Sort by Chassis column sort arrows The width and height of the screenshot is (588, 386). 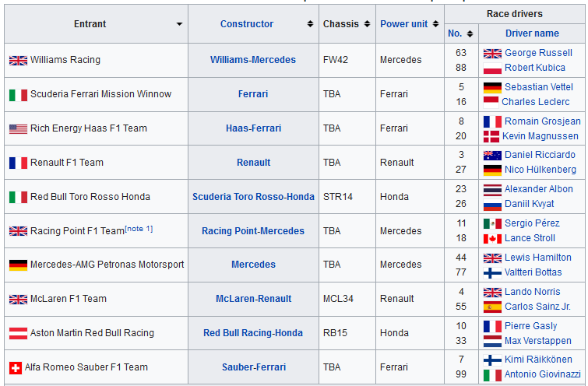[367, 24]
